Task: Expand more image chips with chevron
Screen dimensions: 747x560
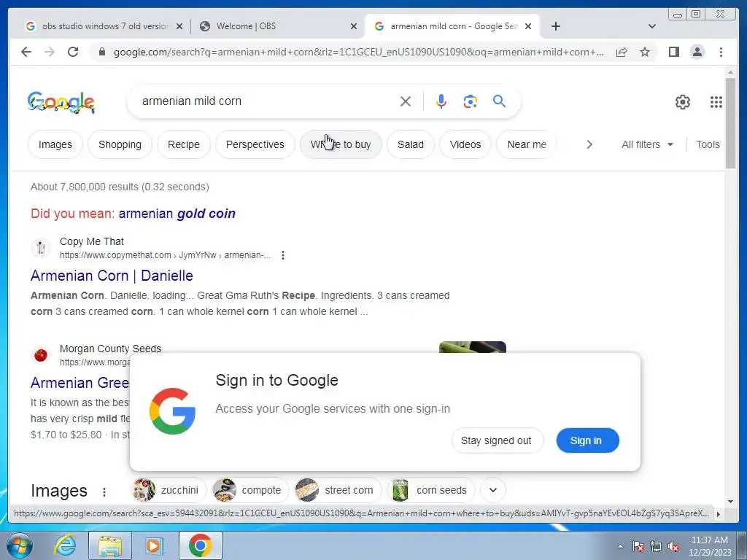Action: click(x=493, y=490)
